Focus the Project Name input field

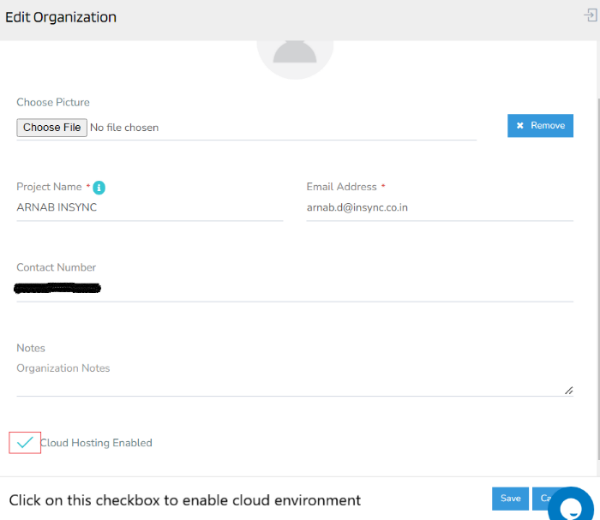[x=150, y=208]
